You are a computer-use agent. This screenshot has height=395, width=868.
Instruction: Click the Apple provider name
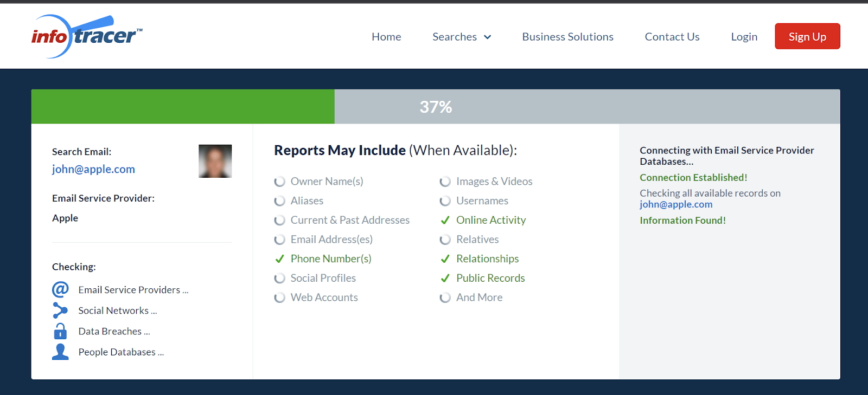click(65, 218)
